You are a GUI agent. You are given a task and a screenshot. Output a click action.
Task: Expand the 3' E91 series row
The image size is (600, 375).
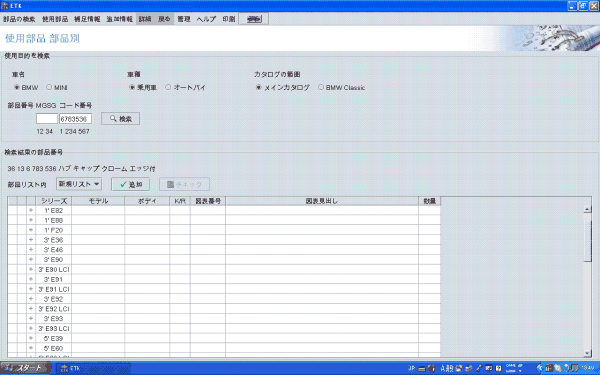click(x=31, y=279)
